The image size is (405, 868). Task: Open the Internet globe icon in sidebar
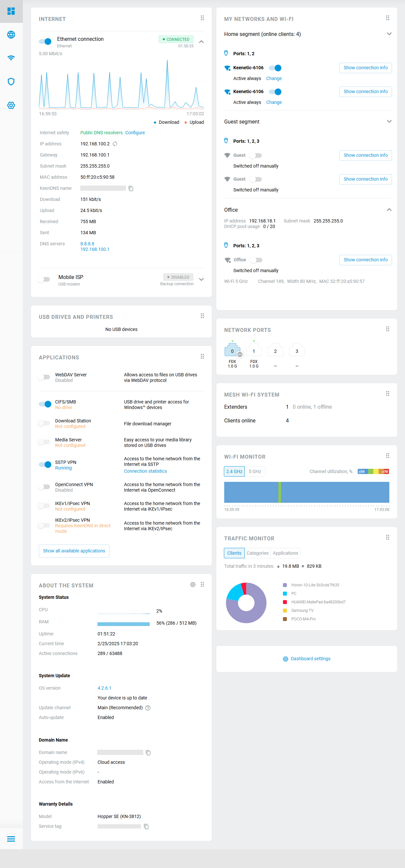point(11,35)
